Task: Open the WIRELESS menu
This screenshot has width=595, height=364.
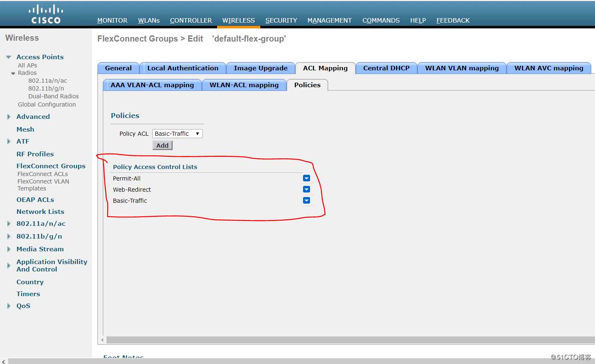Action: 238,20
